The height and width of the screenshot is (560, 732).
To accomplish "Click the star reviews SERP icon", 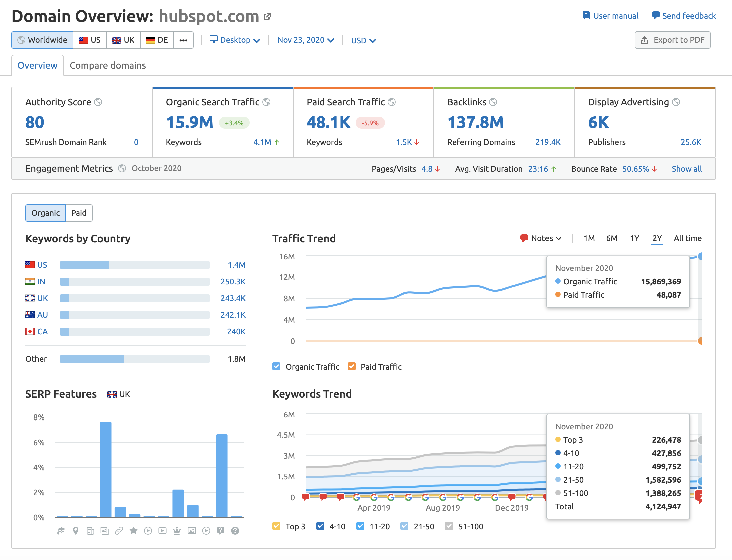I will (x=133, y=530).
